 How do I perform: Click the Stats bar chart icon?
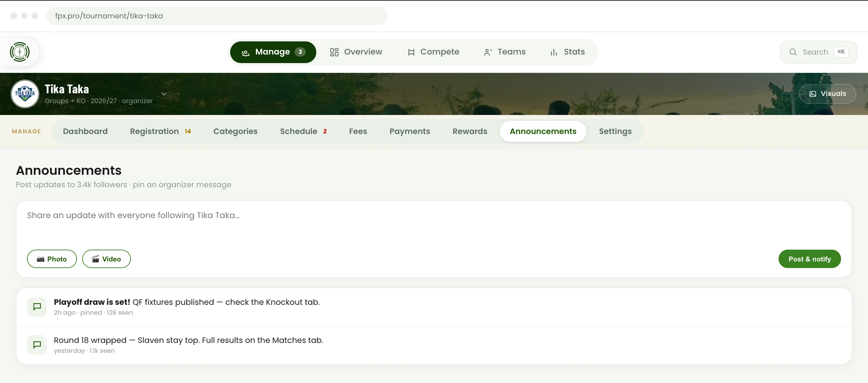(554, 52)
